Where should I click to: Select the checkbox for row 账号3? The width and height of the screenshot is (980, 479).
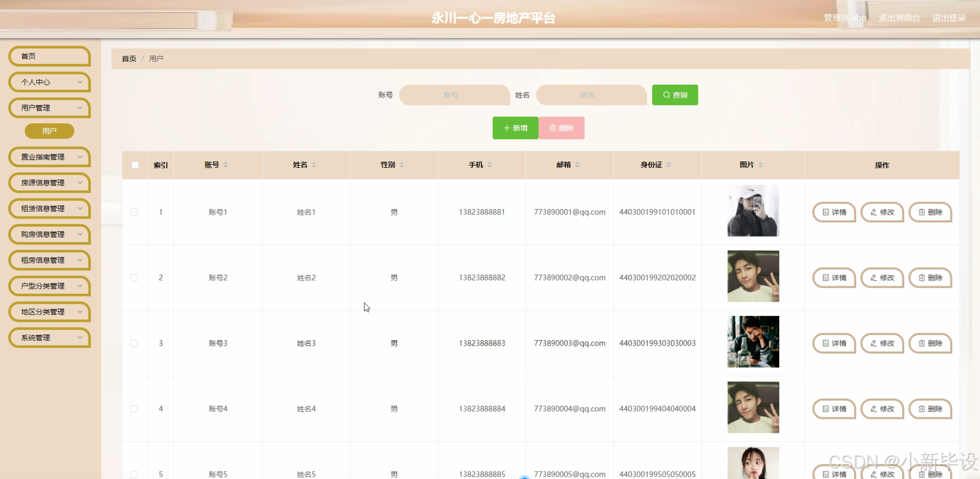[x=134, y=344]
